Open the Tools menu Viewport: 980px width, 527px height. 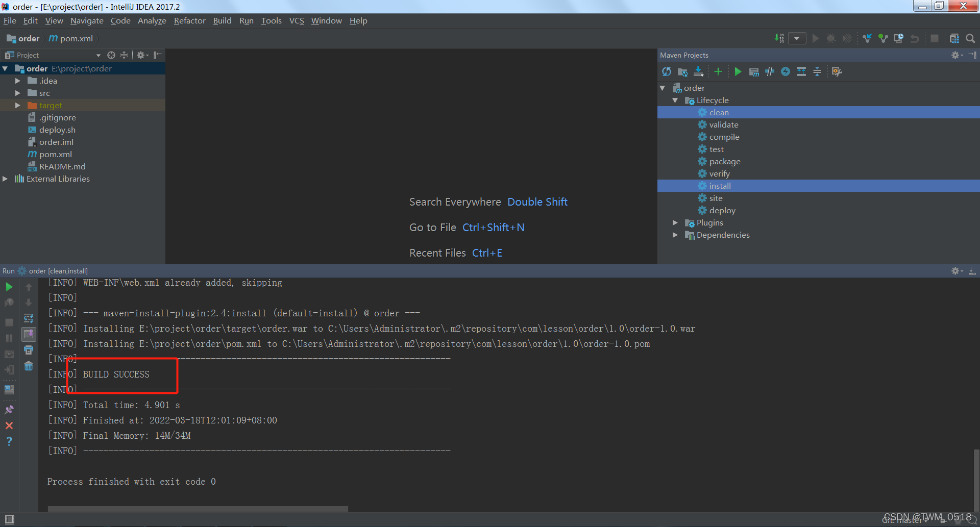pyautogui.click(x=271, y=21)
